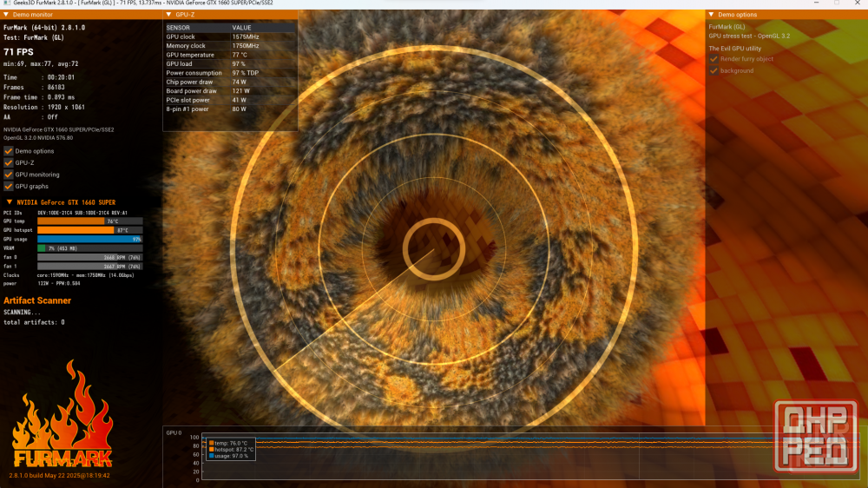Toggle the GPU-Z checkbox
Image resolution: width=868 pixels, height=488 pixels.
(x=9, y=162)
